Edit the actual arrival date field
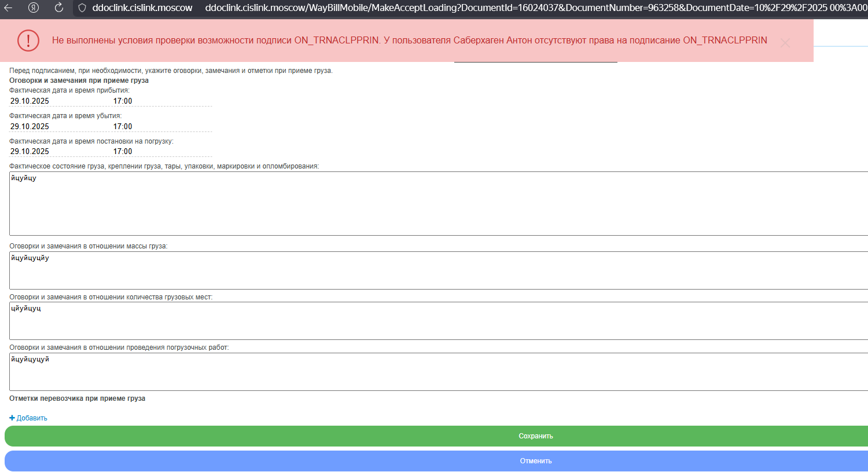This screenshot has width=868, height=472. [60, 101]
